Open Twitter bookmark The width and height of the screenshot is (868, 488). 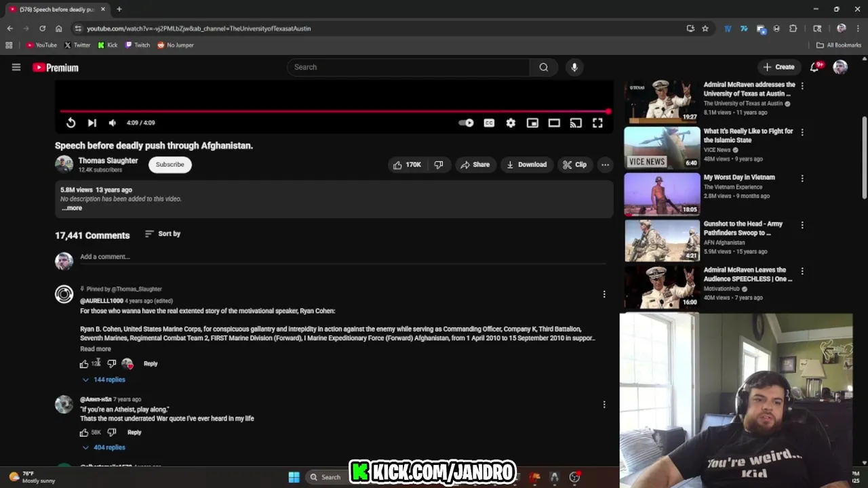pyautogui.click(x=77, y=45)
